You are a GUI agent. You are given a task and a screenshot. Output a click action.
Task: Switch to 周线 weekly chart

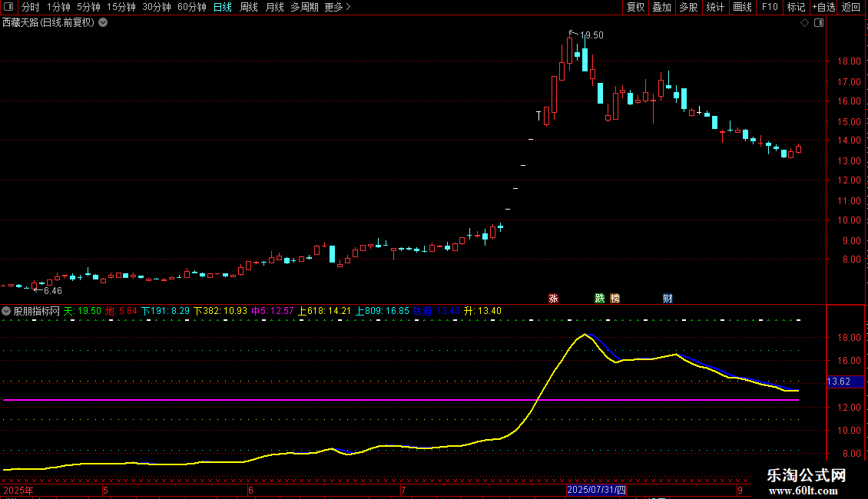[249, 7]
